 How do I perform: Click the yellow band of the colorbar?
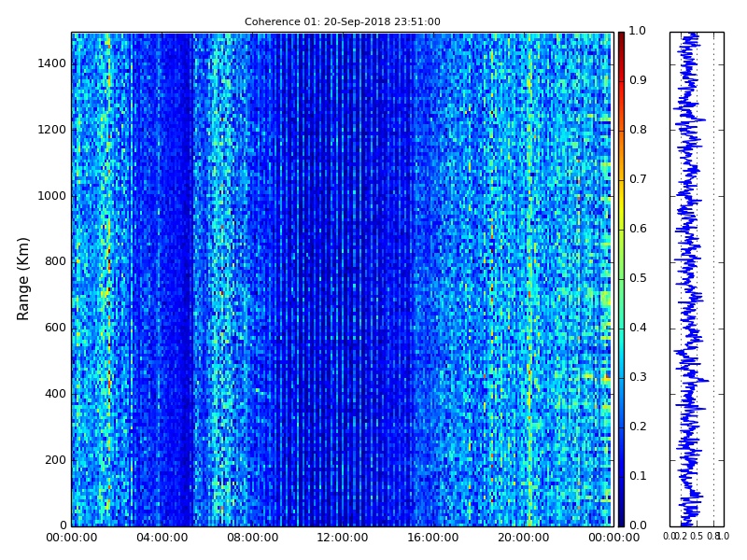(621, 204)
